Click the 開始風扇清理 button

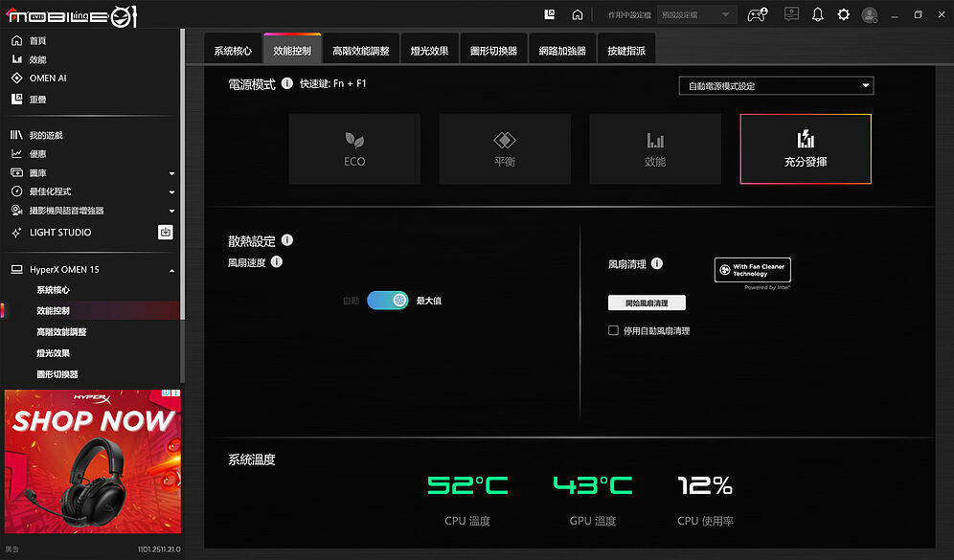point(647,302)
